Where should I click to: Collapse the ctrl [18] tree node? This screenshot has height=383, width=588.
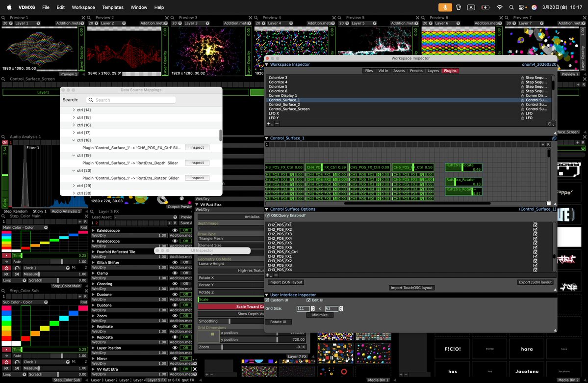74,140
